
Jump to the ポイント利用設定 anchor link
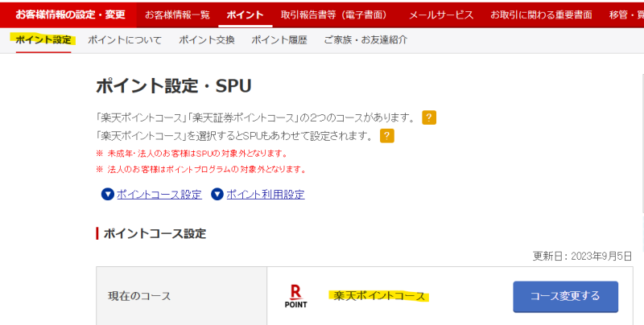point(265,194)
